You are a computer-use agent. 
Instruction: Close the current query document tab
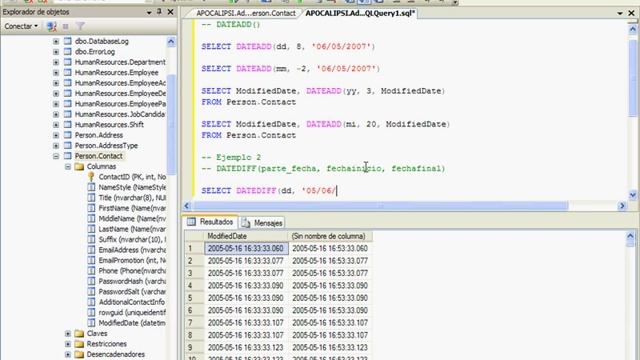[x=631, y=13]
